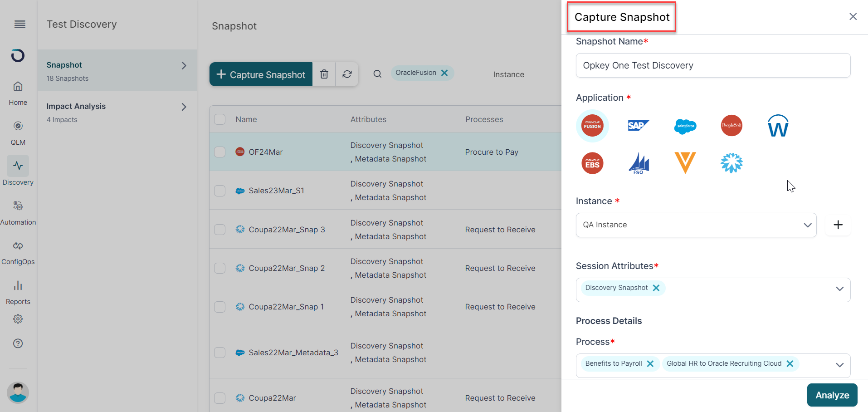The width and height of the screenshot is (868, 412).
Task: Open user profile avatar
Action: [x=18, y=392]
